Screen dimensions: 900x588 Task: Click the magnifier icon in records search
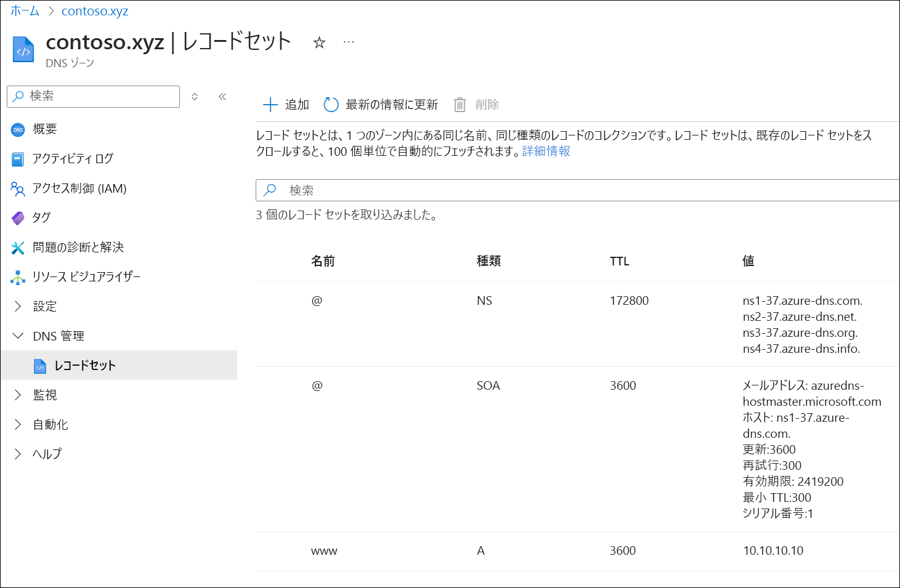[x=270, y=190]
